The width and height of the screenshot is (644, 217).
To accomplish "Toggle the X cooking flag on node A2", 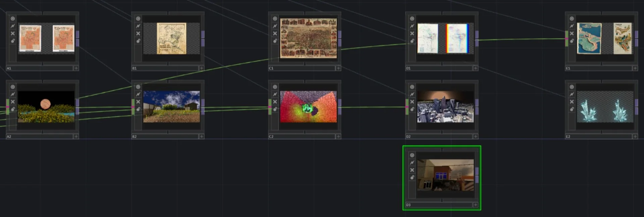I will click(13, 102).
